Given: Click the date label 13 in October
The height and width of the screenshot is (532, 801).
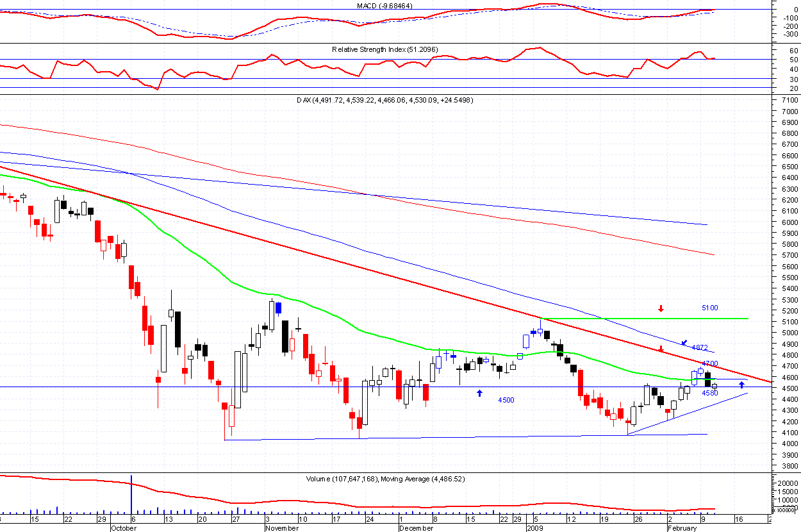Looking at the screenshot, I should click(x=168, y=519).
